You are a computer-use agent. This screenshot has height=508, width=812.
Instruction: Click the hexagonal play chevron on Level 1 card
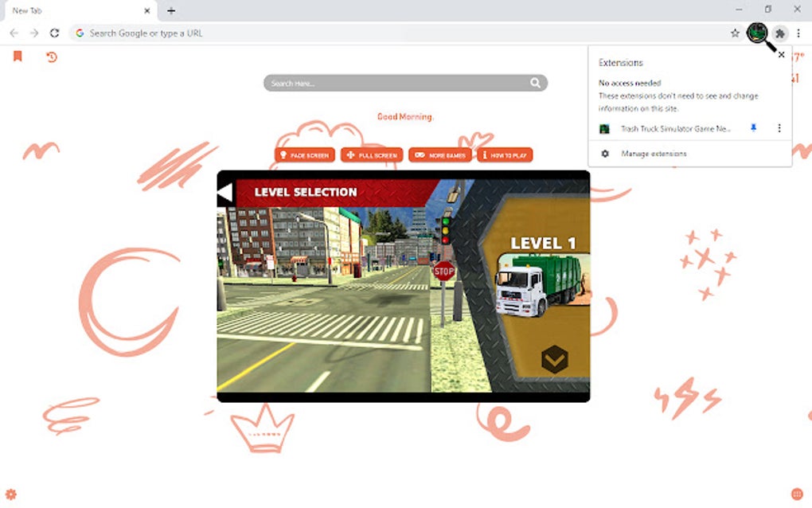coord(557,361)
